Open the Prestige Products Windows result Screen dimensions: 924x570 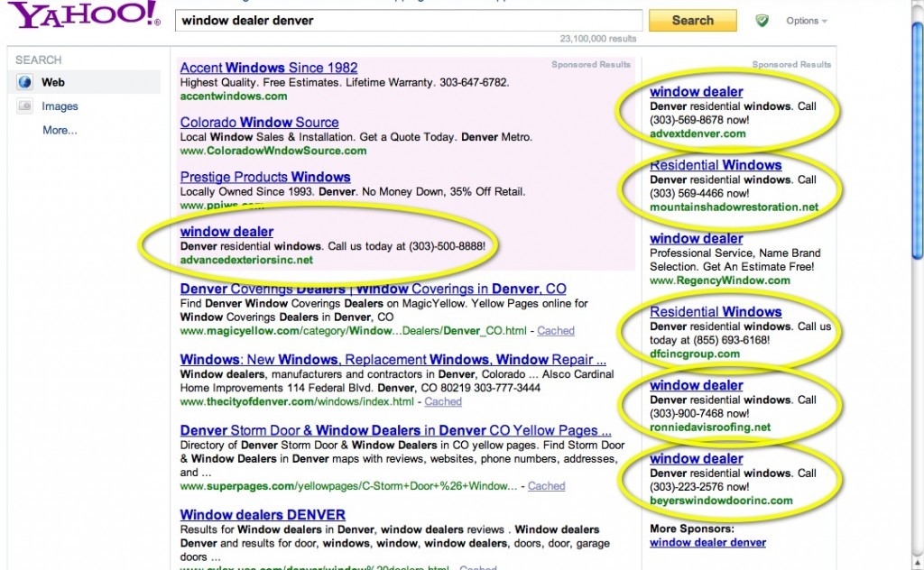(265, 177)
